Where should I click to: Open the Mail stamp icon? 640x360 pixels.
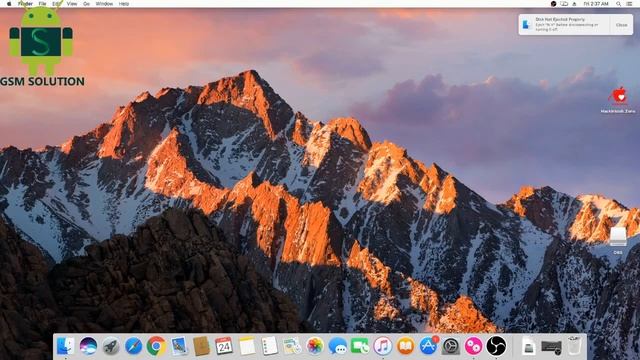click(179, 346)
